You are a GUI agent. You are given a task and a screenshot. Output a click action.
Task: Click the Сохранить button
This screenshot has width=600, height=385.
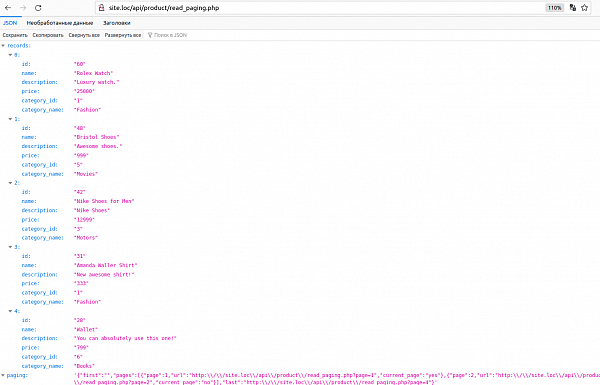[15, 35]
